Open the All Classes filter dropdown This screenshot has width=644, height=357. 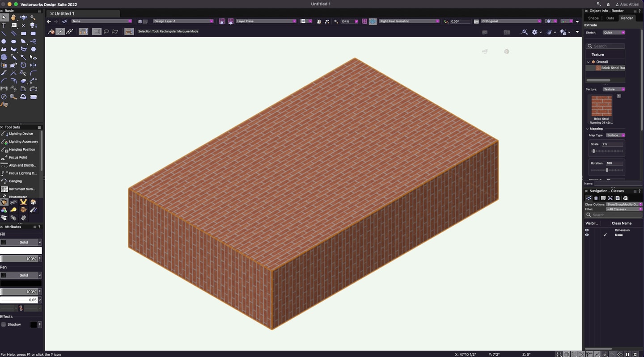[x=624, y=209]
